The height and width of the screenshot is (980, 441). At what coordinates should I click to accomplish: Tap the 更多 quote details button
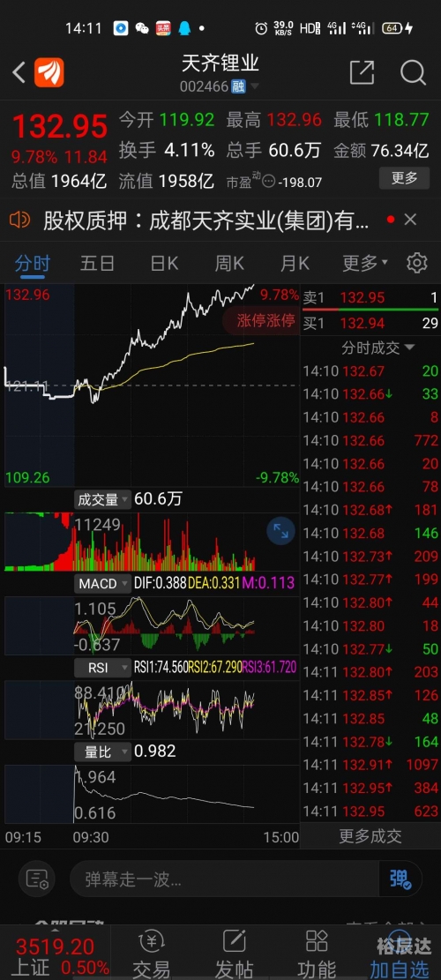(404, 178)
